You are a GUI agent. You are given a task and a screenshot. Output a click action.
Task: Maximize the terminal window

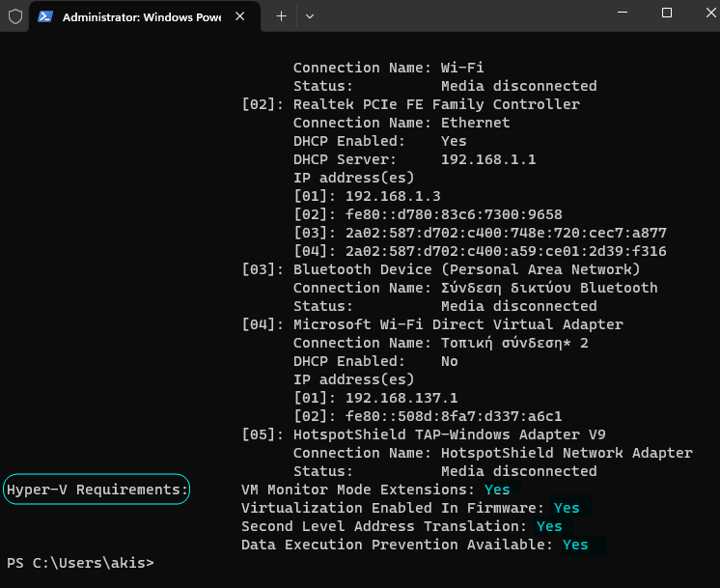click(x=667, y=13)
